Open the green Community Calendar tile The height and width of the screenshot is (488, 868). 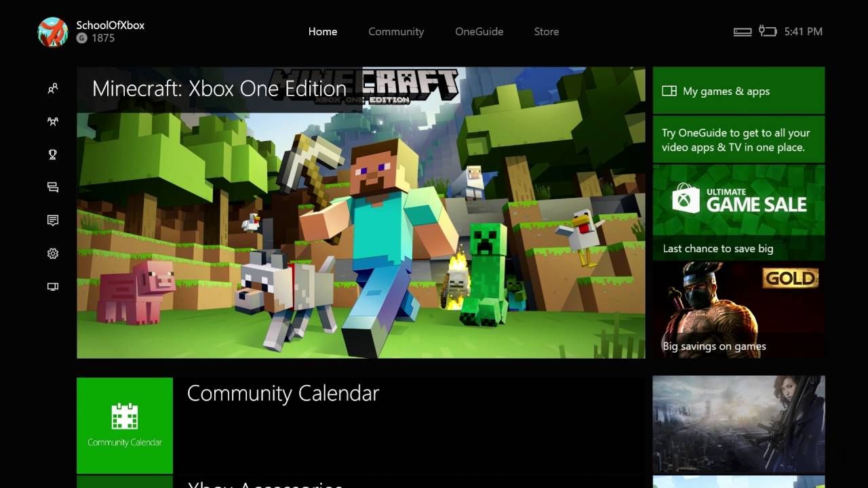[x=125, y=426]
